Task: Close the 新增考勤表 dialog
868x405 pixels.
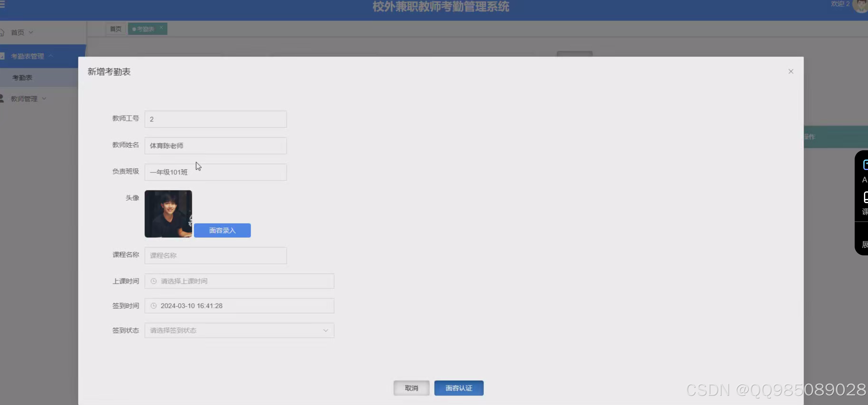Action: 791,71
